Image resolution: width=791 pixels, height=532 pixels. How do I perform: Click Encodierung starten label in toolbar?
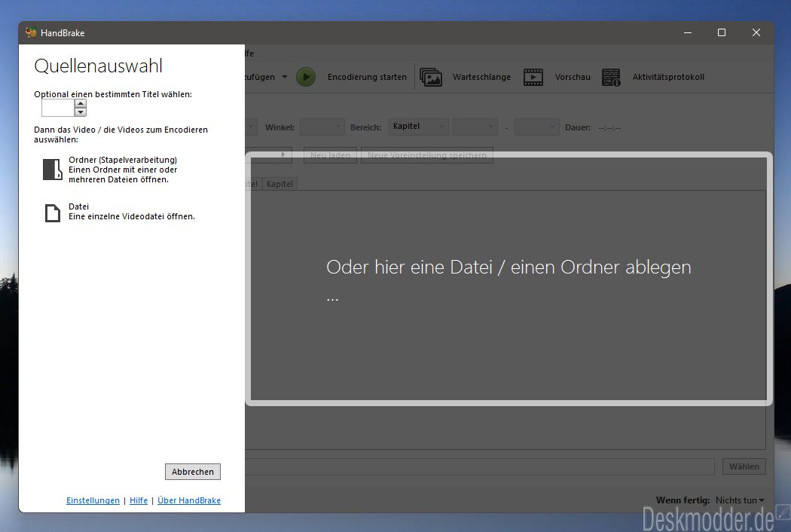[367, 77]
